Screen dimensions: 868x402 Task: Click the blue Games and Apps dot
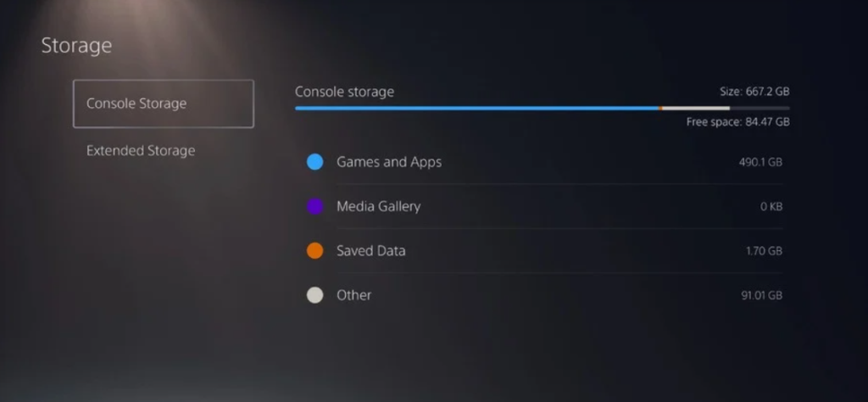[315, 162]
